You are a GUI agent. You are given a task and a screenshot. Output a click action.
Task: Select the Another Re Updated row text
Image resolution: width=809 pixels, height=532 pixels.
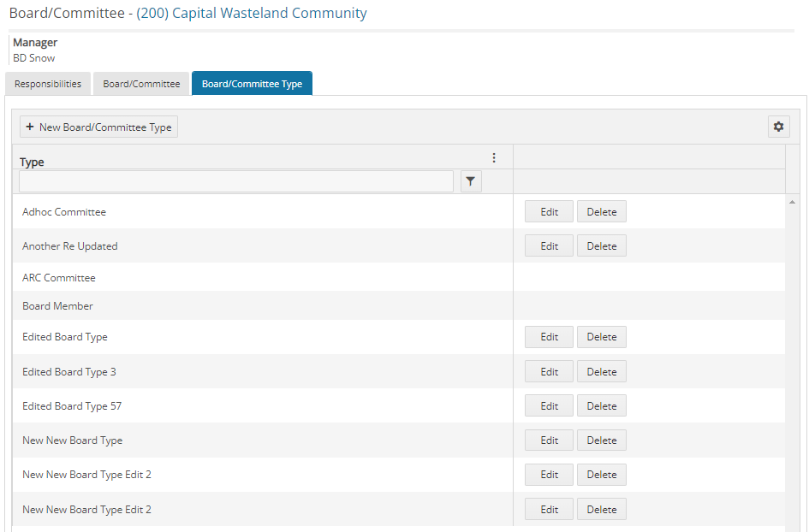69,245
